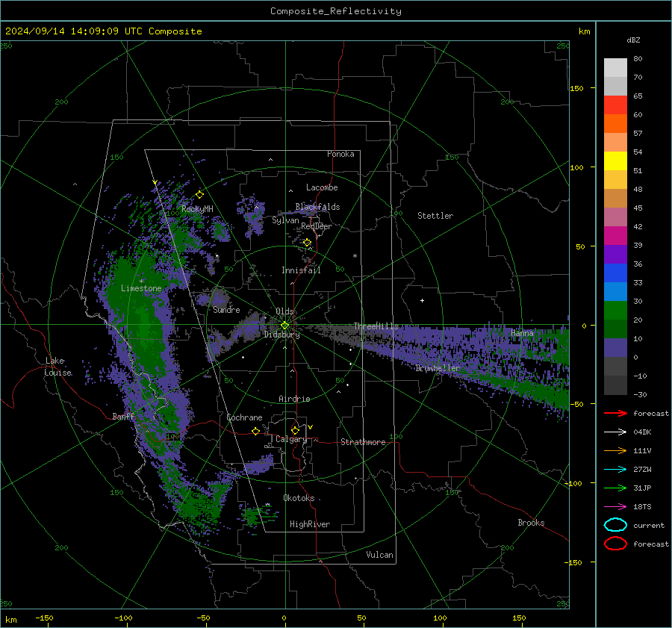Click the ThreeHills label

pos(376,326)
